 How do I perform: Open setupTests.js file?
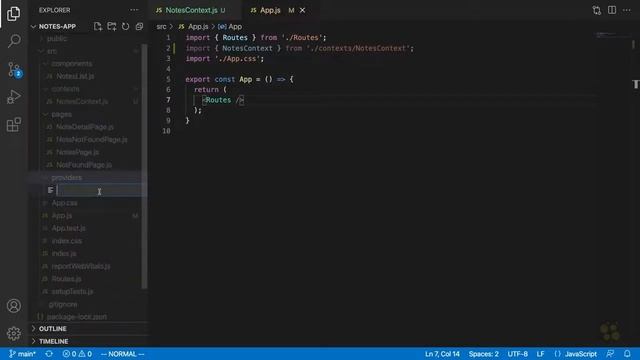point(72,291)
